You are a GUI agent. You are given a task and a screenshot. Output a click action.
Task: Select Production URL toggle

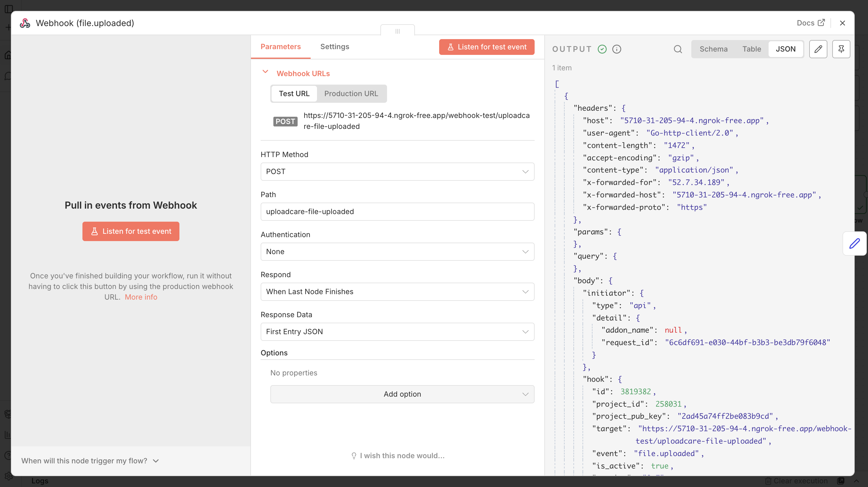pos(351,93)
